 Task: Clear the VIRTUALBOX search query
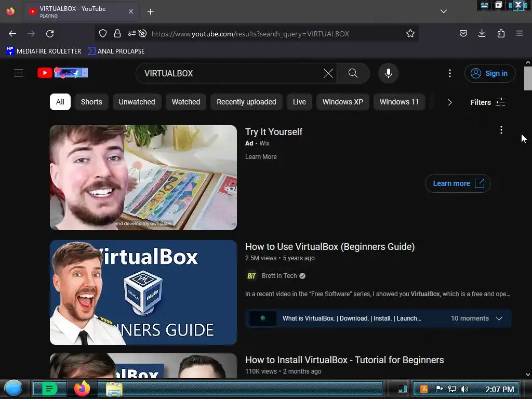pos(328,73)
